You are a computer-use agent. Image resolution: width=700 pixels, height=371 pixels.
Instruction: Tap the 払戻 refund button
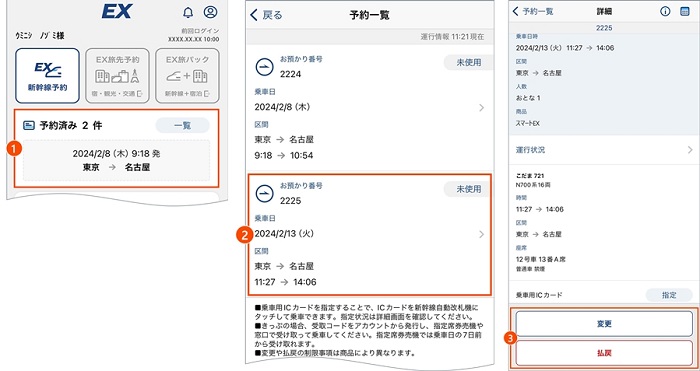pyautogui.click(x=604, y=353)
